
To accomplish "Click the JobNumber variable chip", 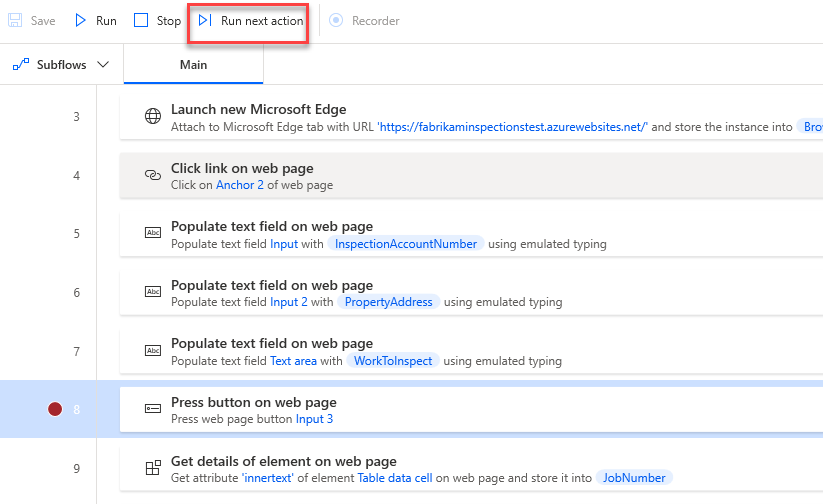I will [634, 478].
